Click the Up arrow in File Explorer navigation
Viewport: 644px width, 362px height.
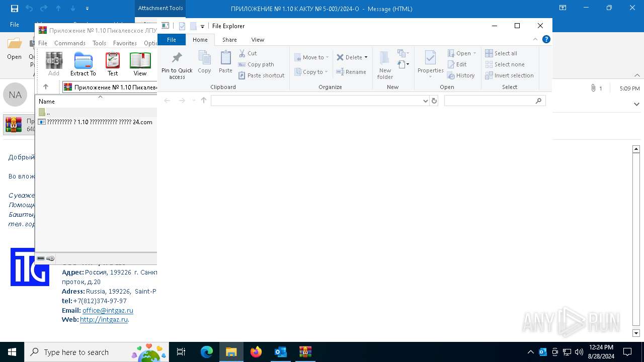pos(204,101)
